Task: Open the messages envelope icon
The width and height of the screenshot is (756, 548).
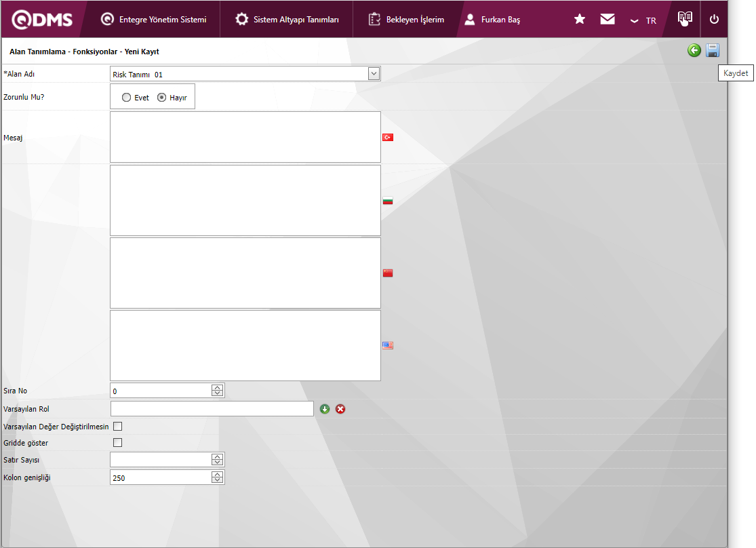Action: tap(608, 19)
